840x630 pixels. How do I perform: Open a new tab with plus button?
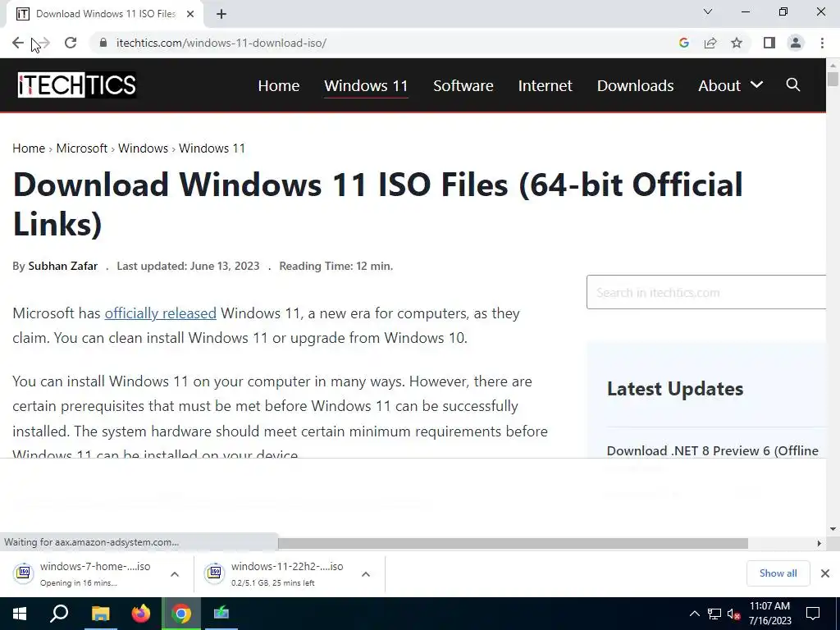click(x=221, y=14)
